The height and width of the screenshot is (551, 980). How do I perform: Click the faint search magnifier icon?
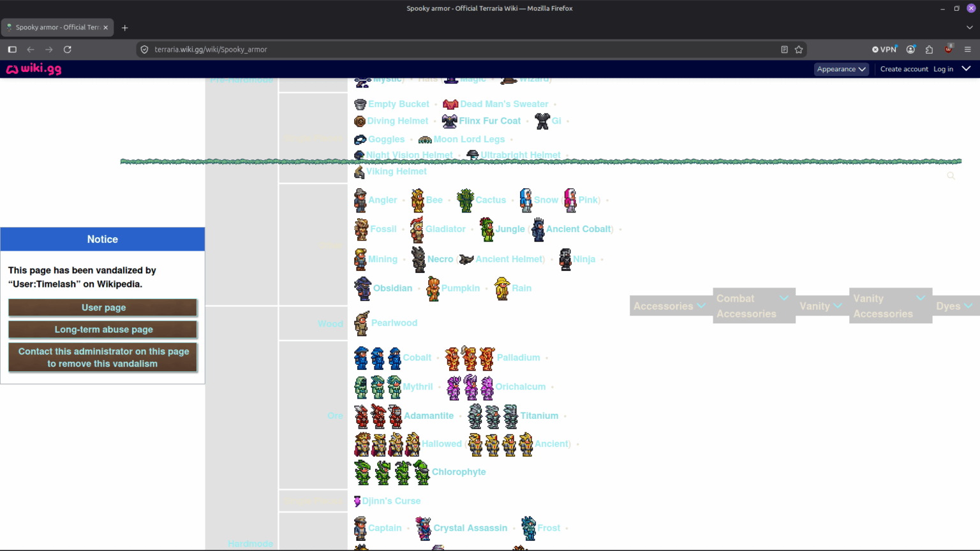[x=951, y=176]
